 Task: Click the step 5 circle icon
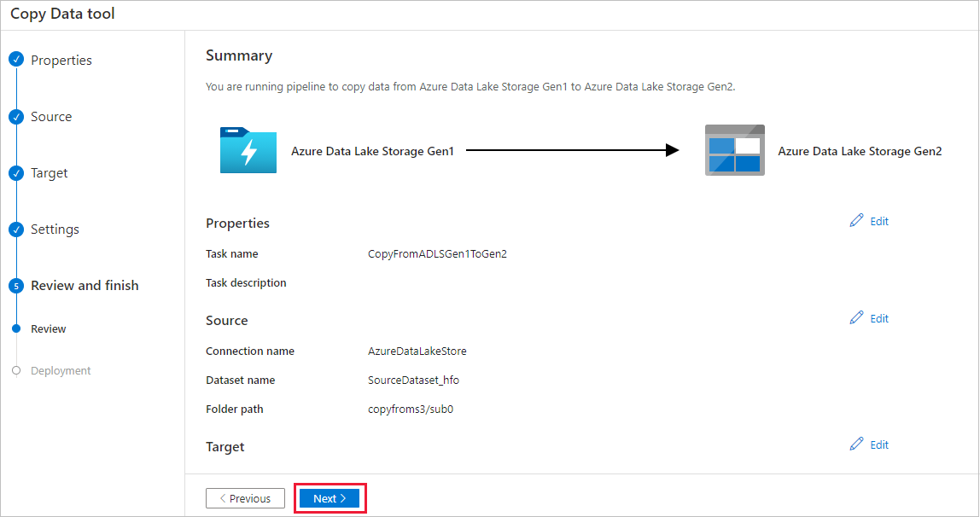pyautogui.click(x=16, y=286)
